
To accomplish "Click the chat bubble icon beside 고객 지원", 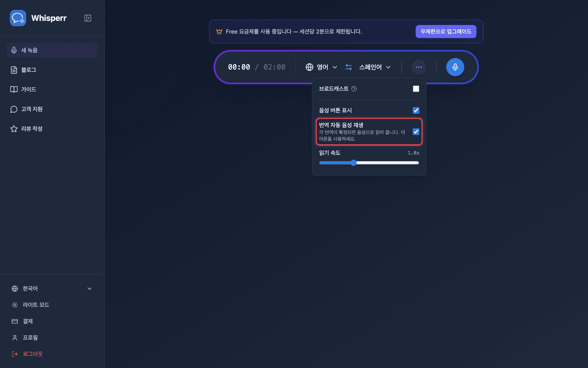I will coord(14,109).
